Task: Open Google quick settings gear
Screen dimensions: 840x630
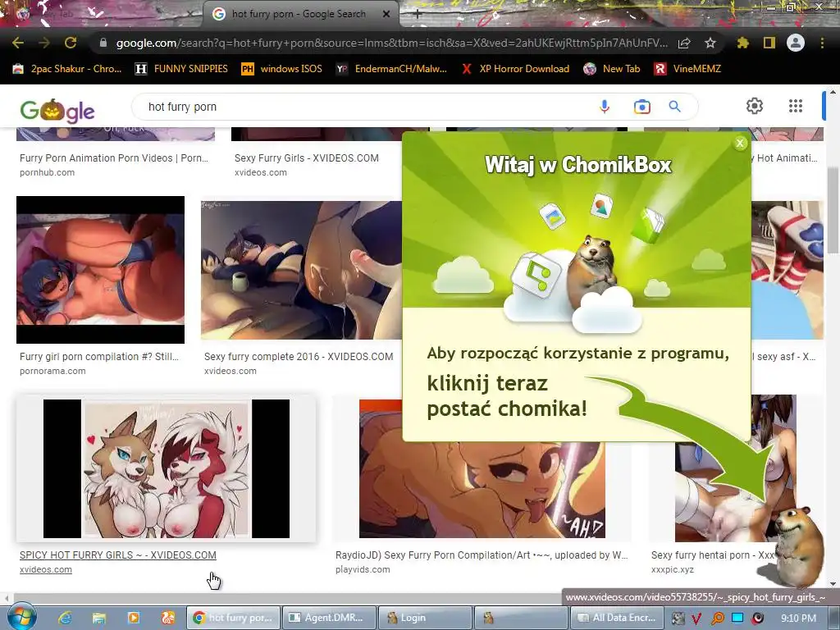Action: [x=755, y=106]
